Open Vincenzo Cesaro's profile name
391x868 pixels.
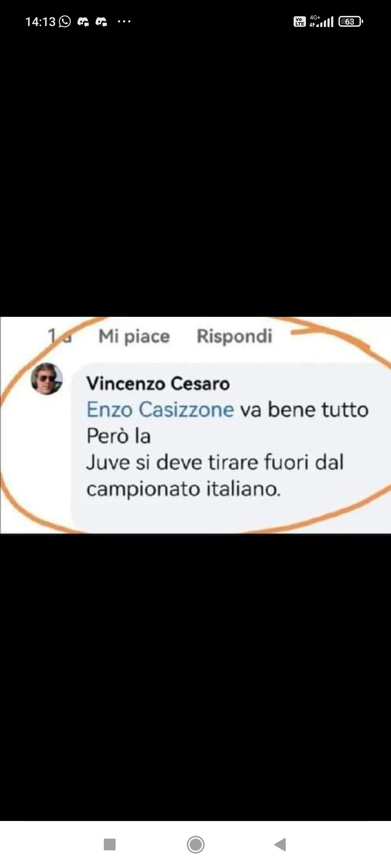(x=158, y=384)
